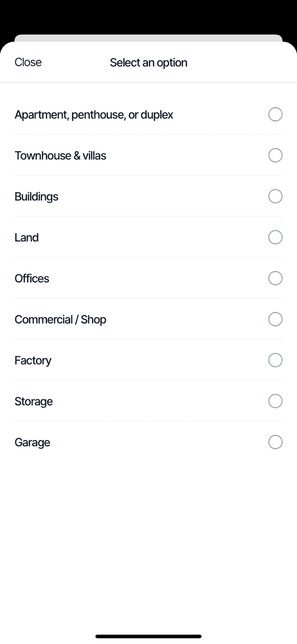Click the "Commercial / Shop" label
The height and width of the screenshot is (644, 297).
point(60,320)
